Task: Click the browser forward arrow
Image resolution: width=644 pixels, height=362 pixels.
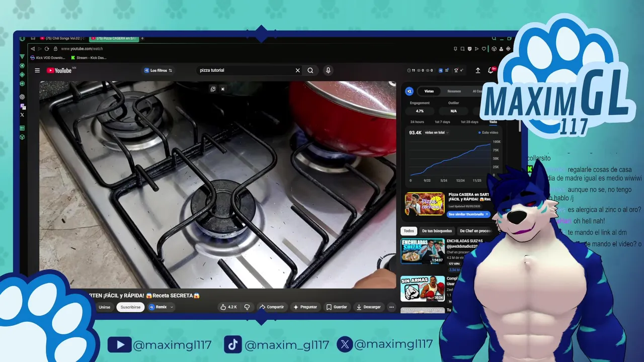Action: (39, 49)
